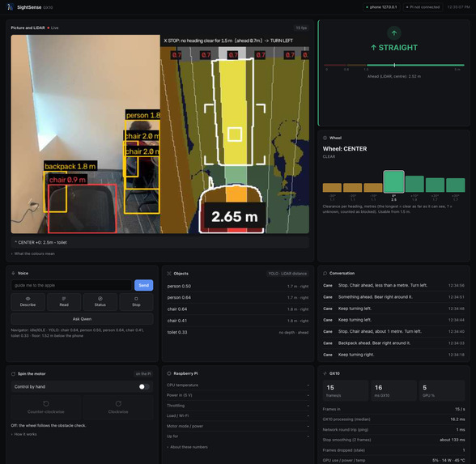Spin the motor Clockwise
This screenshot has width=476, height=464.
[118, 407]
